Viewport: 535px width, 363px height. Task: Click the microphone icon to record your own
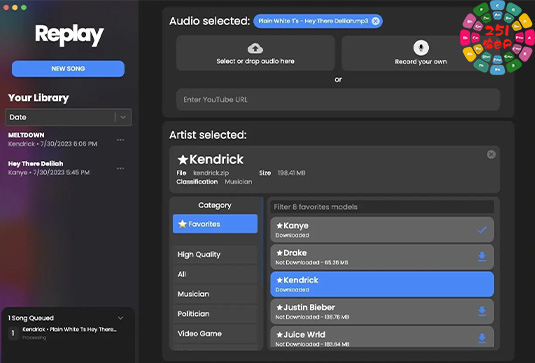[421, 48]
